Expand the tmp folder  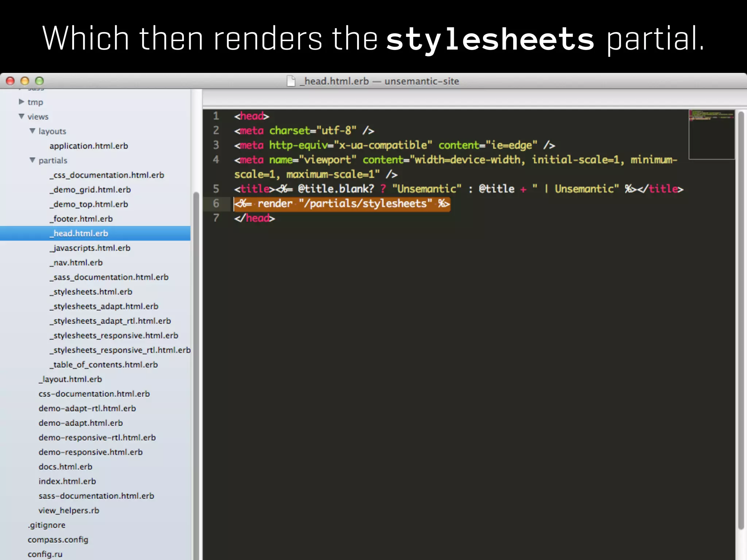pos(22,102)
